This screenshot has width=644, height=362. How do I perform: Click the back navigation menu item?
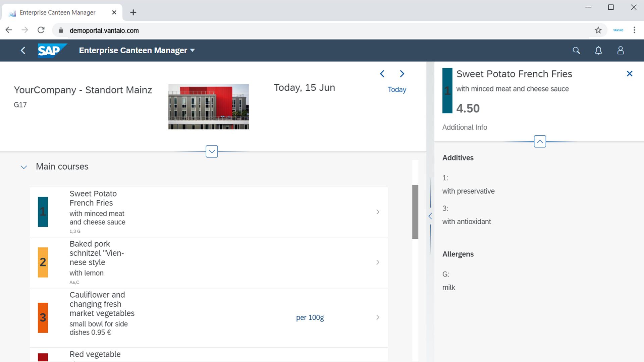(23, 50)
